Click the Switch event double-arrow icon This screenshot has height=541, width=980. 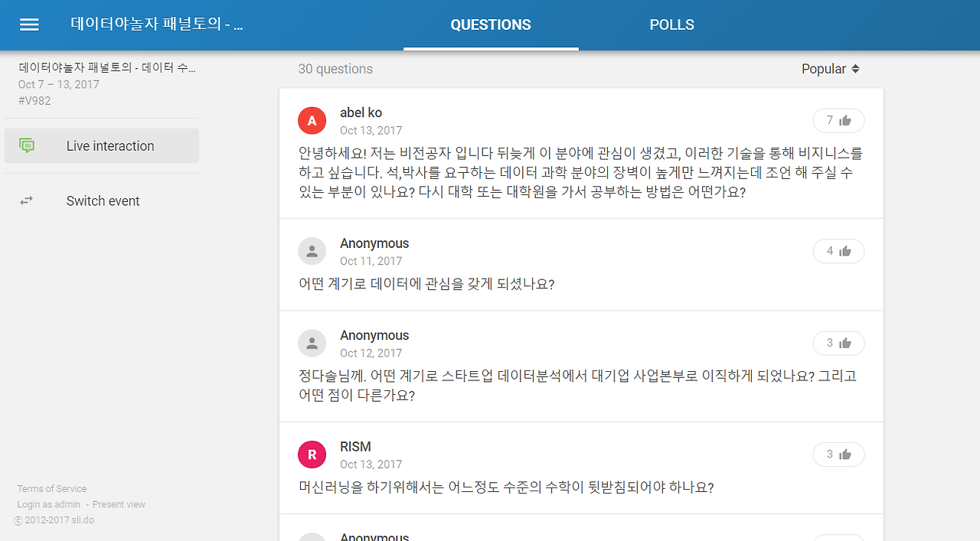26,200
